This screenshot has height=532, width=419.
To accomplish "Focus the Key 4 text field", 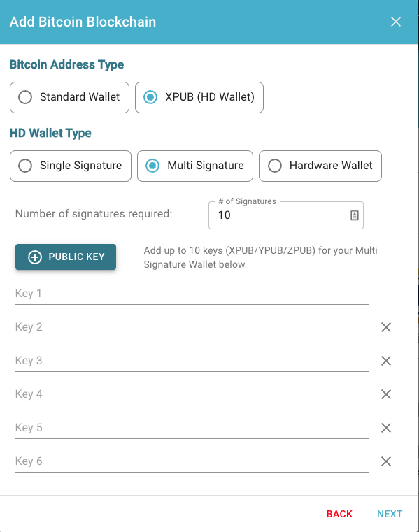I will pos(192,394).
